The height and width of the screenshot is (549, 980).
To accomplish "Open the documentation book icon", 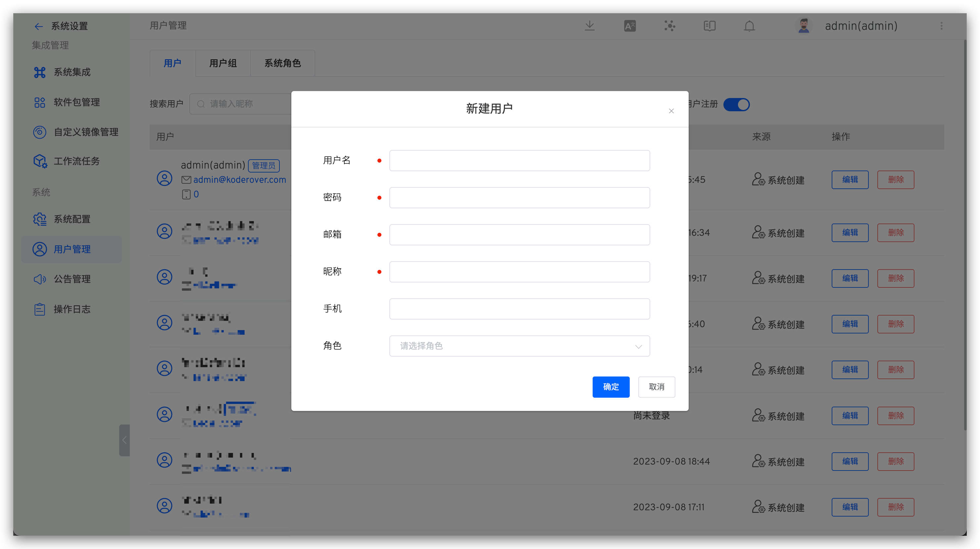I will pyautogui.click(x=709, y=25).
